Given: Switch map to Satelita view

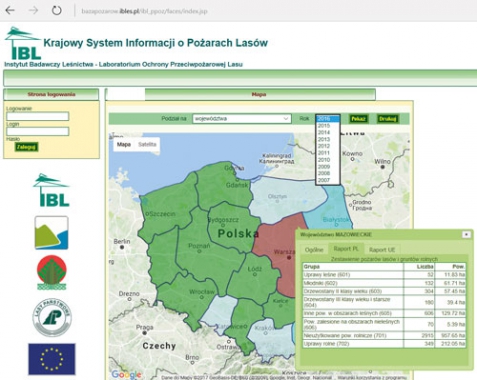Looking at the screenshot, I should (147, 144).
